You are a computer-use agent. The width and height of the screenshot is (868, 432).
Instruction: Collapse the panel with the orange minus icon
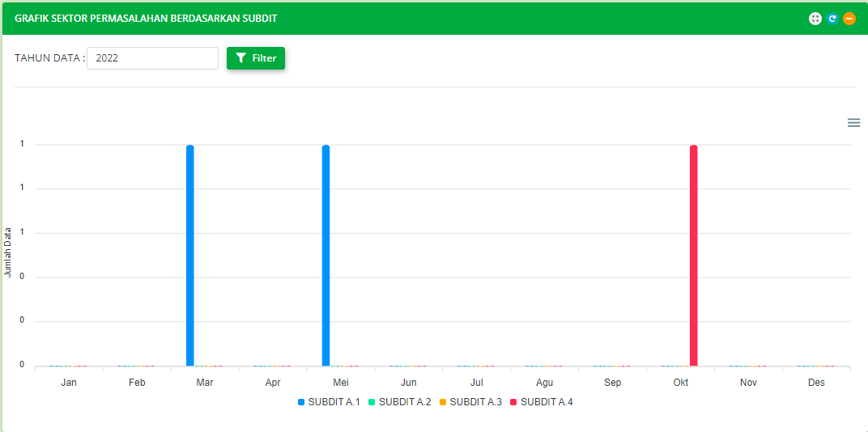click(x=849, y=19)
